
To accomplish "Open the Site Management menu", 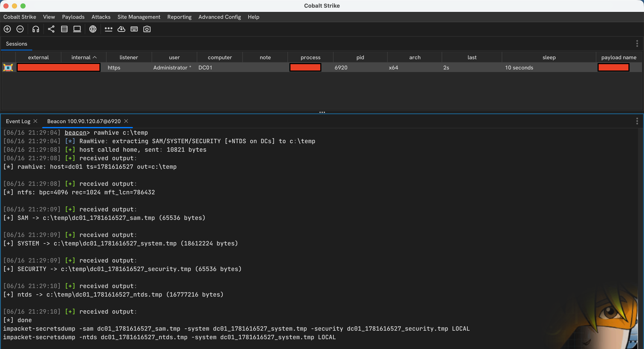I will (x=139, y=17).
